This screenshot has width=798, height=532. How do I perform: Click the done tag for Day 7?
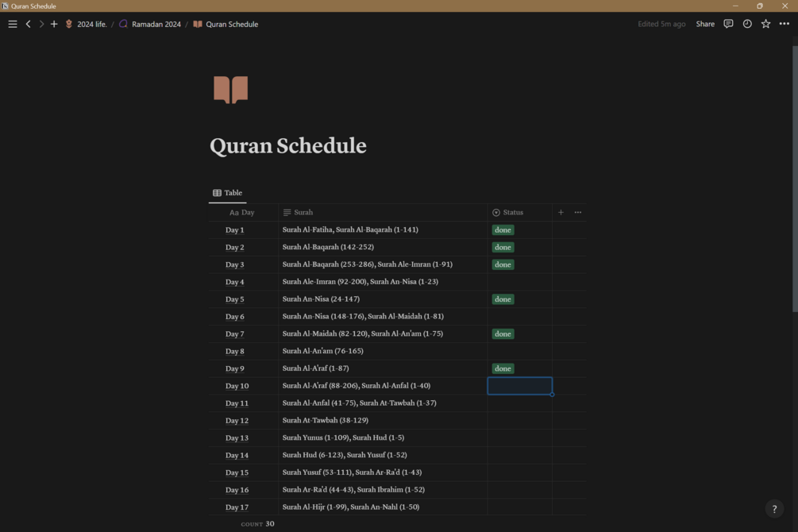tap(503, 333)
